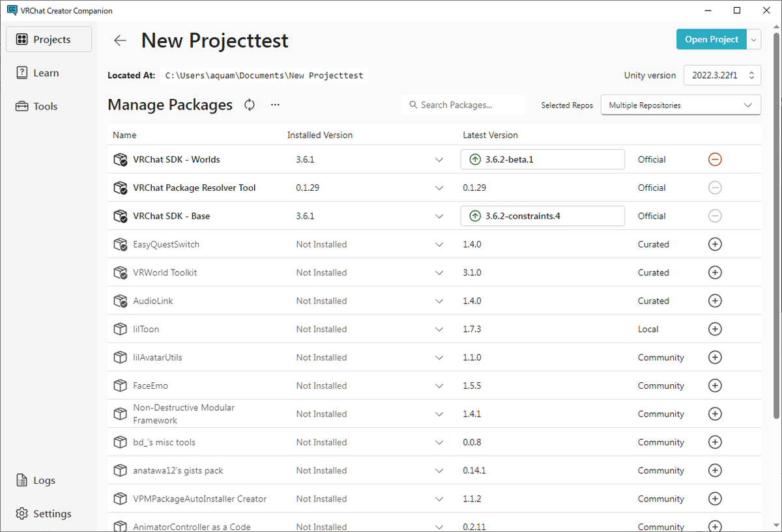The image size is (782, 532).
Task: Click the disabled minus for VRChat SDK - Base
Action: (x=715, y=216)
